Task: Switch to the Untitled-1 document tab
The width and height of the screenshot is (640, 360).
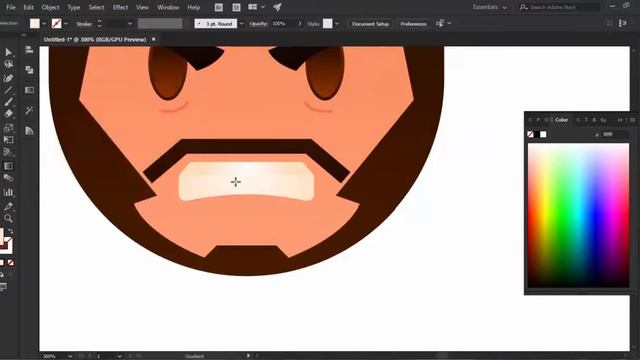Action: (x=95, y=40)
